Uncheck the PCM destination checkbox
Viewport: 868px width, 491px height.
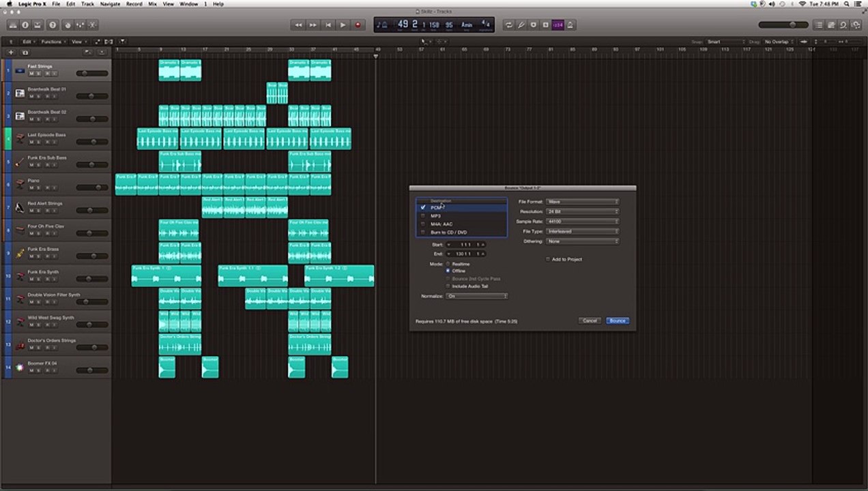click(x=423, y=207)
